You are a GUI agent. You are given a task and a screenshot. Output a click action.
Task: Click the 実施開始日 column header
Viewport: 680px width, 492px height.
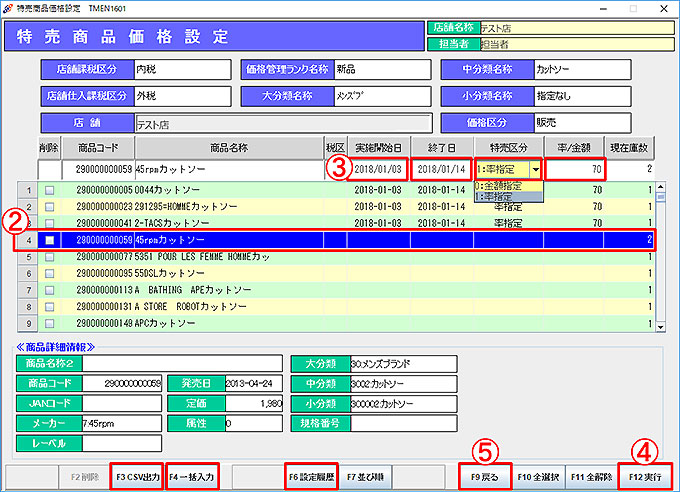pyautogui.click(x=377, y=147)
